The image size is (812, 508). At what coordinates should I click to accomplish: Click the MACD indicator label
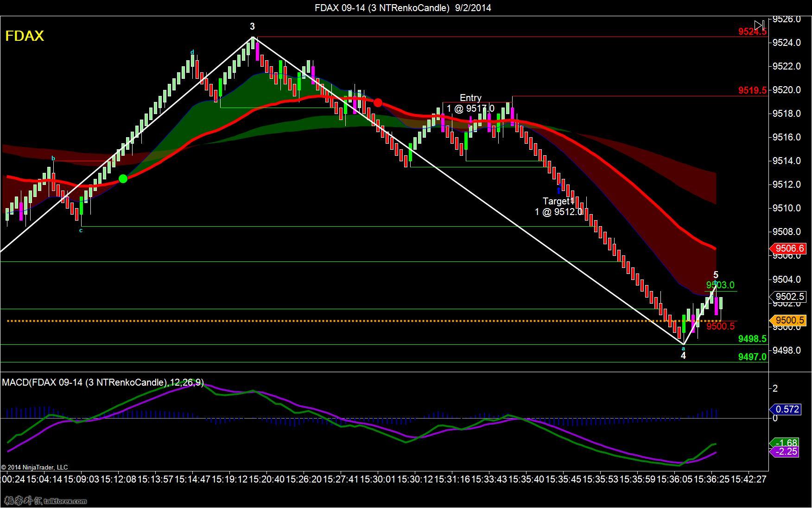click(103, 382)
